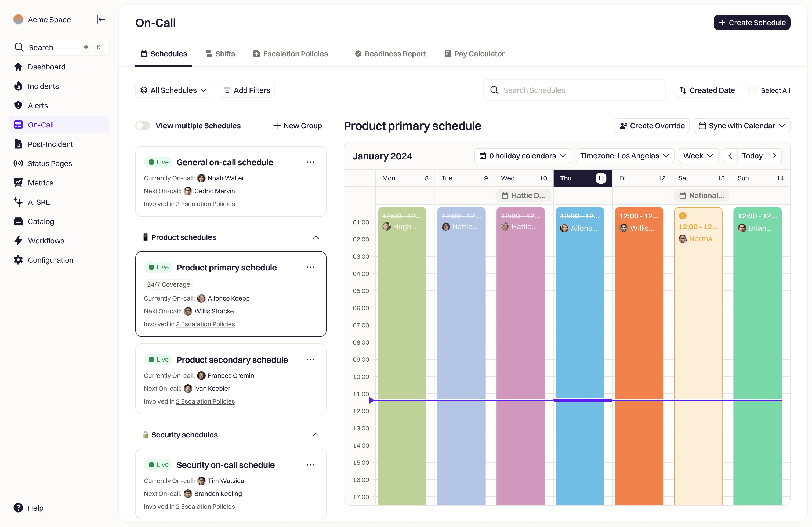Open the General on-call schedule options menu
This screenshot has width=812, height=527.
pos(310,162)
